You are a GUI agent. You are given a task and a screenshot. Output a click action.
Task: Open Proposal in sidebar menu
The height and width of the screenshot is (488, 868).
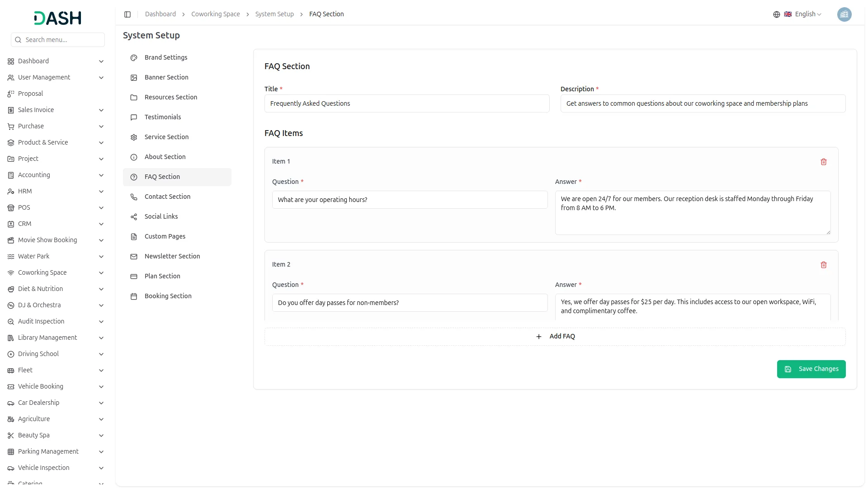[x=30, y=94]
